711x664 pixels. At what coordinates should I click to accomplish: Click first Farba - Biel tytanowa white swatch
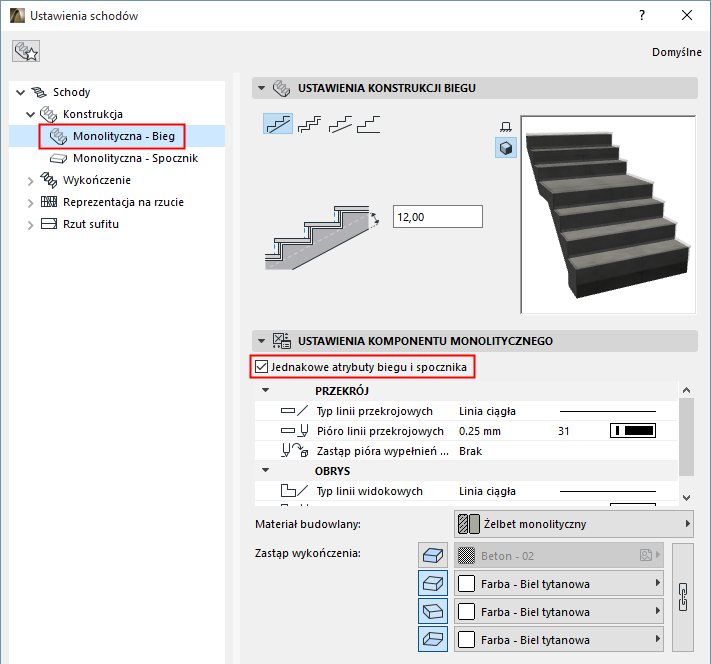pyautogui.click(x=466, y=583)
